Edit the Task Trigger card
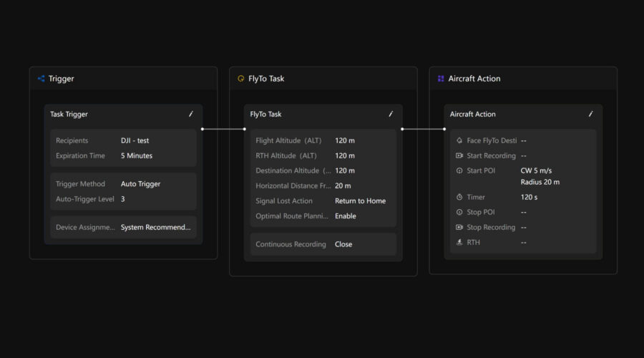This screenshot has height=358, width=644. coord(191,114)
